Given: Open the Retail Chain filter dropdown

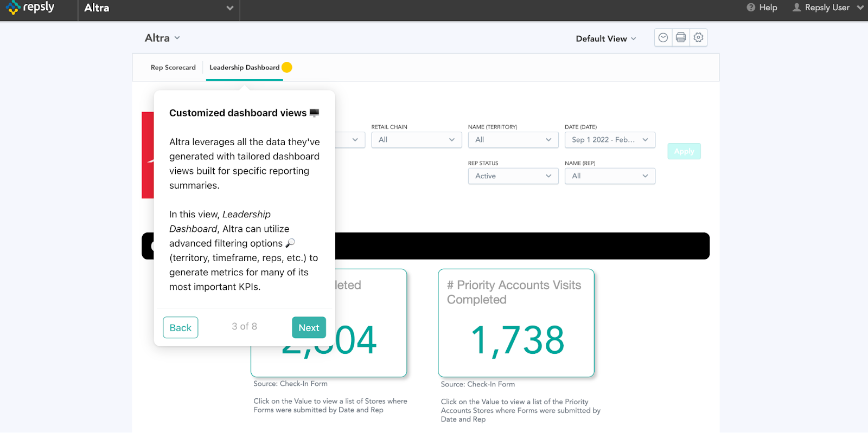Looking at the screenshot, I should [417, 140].
